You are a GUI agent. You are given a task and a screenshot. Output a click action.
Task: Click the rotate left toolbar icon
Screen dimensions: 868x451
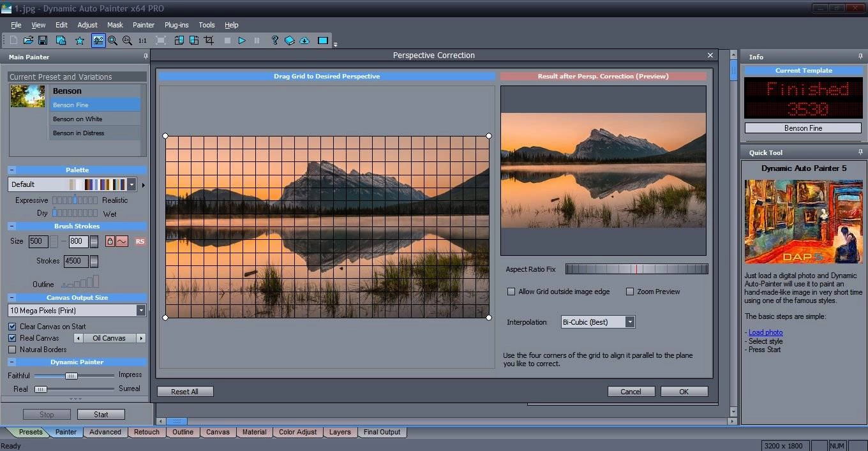pyautogui.click(x=179, y=40)
